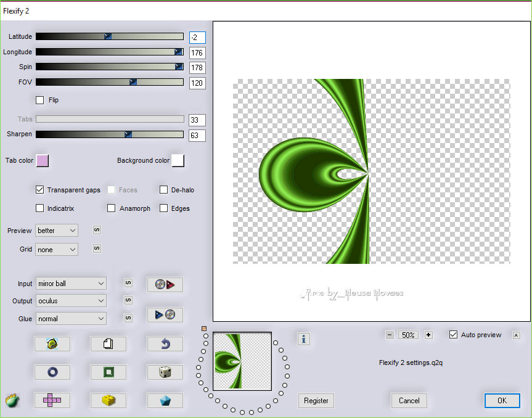Uncheck Transparent gaps
This screenshot has width=532, height=418.
(x=39, y=190)
